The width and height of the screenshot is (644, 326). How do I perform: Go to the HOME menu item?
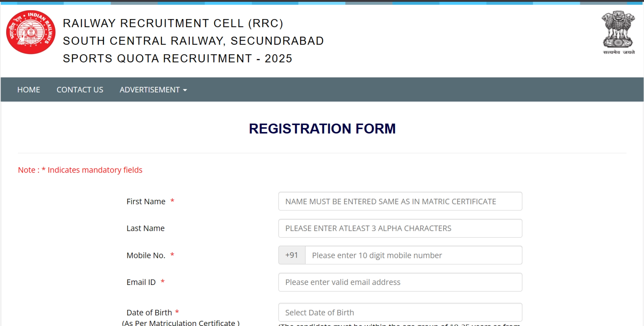(x=28, y=90)
